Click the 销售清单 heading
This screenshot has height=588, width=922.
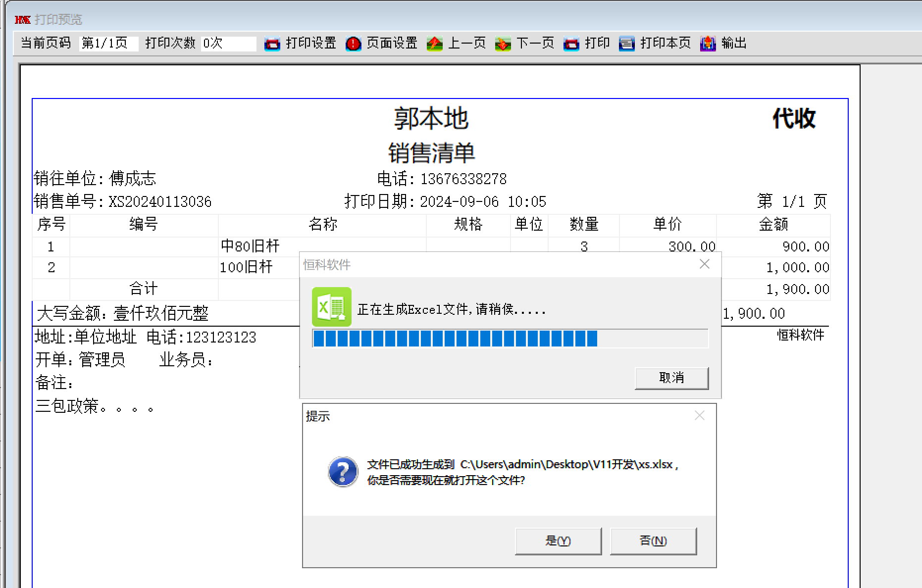pyautogui.click(x=431, y=152)
